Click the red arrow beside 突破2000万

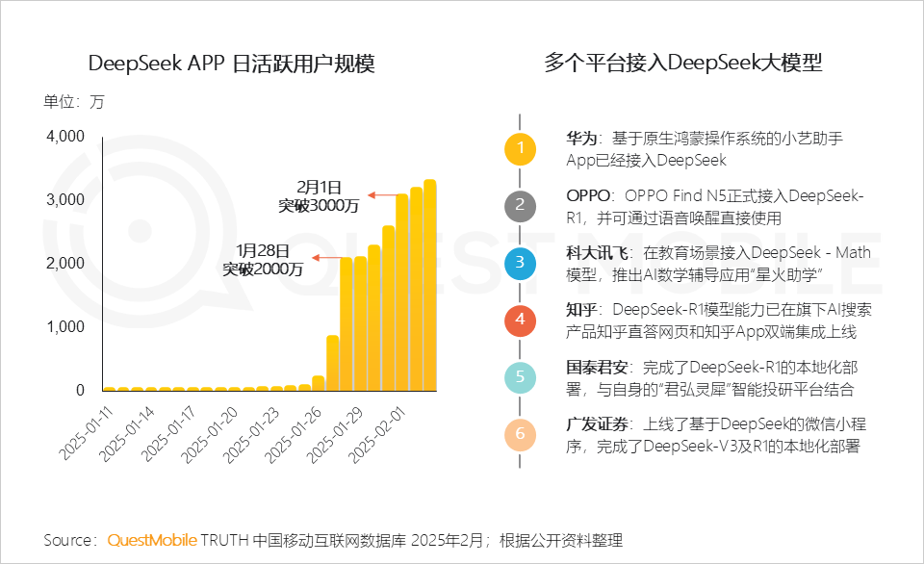(x=327, y=259)
